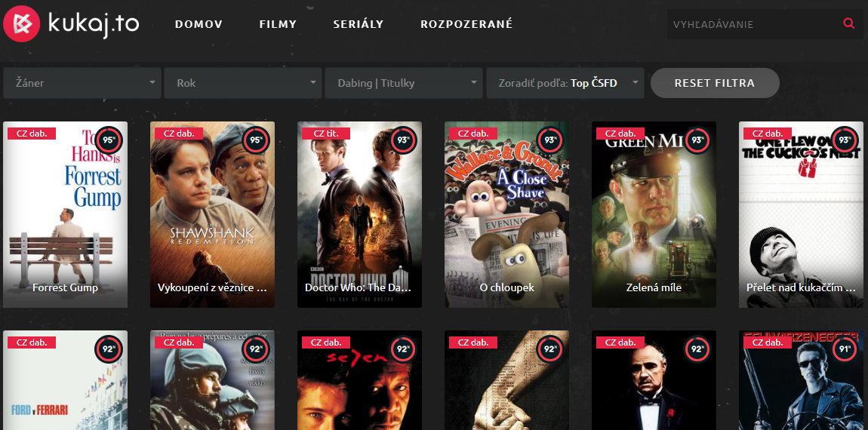Open the O chloupek title link
The height and width of the screenshot is (430, 868).
(x=506, y=287)
